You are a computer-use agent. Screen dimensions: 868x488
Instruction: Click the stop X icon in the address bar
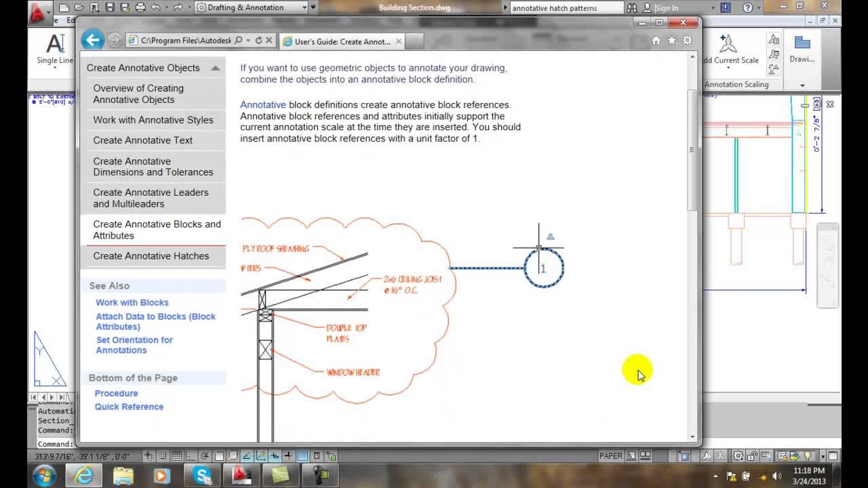(269, 41)
